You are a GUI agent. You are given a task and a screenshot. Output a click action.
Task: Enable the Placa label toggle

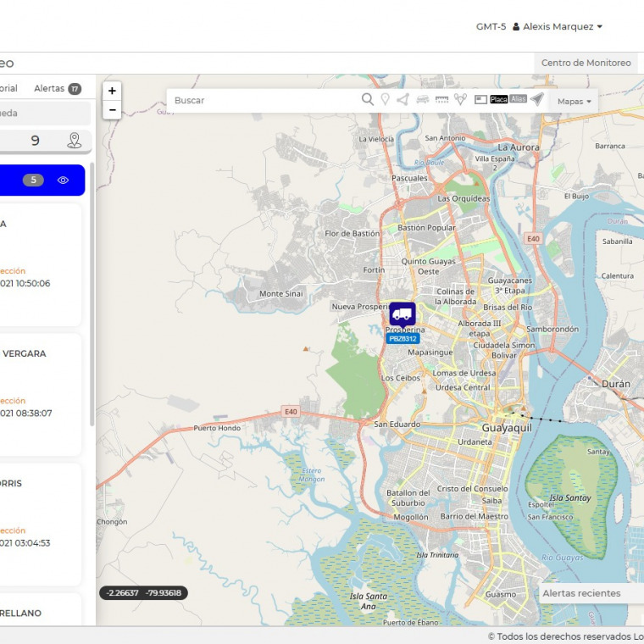tap(498, 99)
